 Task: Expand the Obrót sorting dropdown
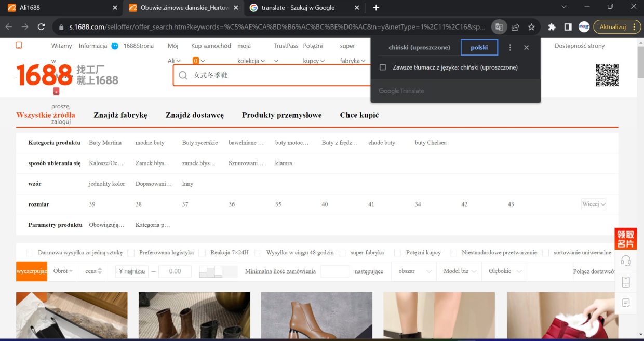pos(63,271)
